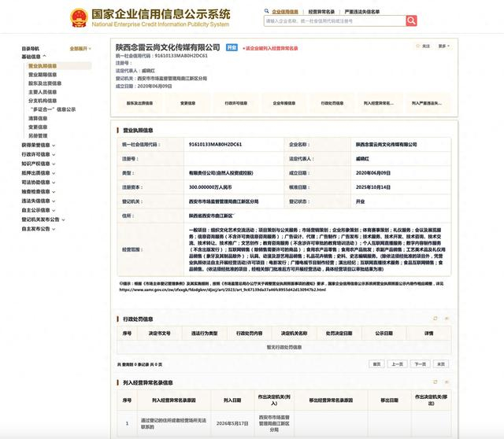Image resolution: width=504 pixels, height=439 pixels.
Task: Click the 下一页 pagination button
Action: click(420, 363)
